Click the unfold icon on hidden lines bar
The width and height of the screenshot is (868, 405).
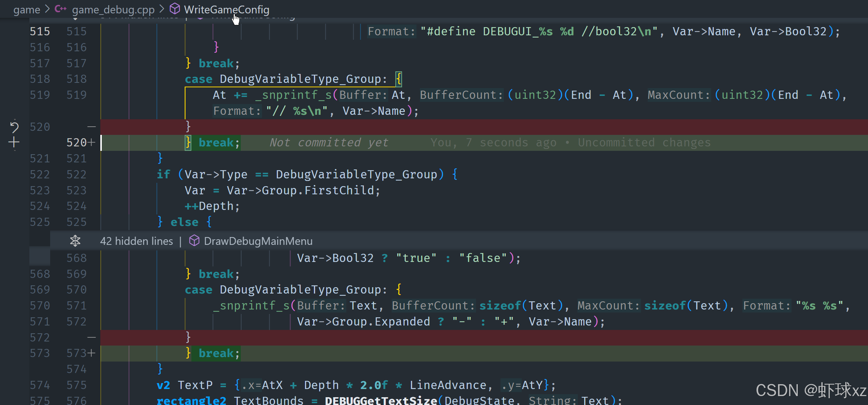coord(75,241)
